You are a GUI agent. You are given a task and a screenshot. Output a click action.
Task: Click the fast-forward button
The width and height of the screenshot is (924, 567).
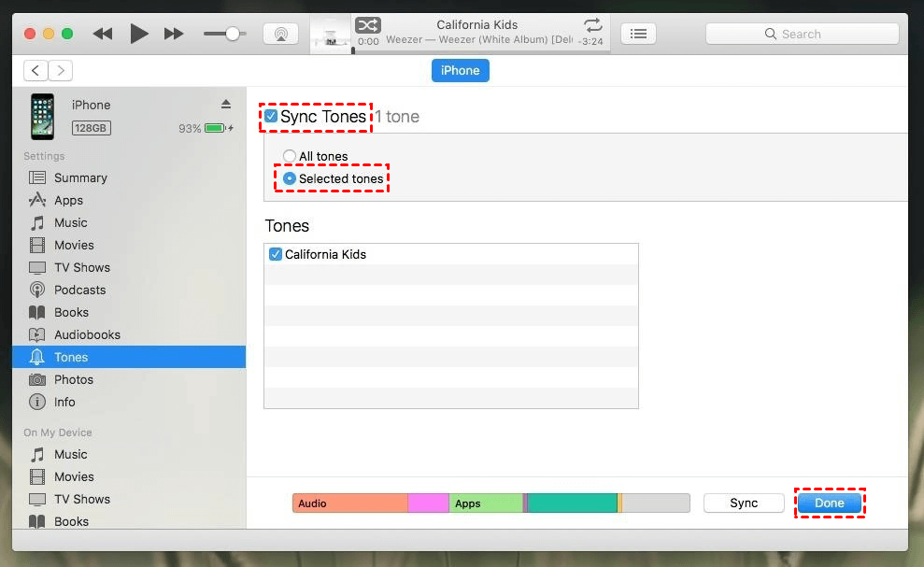[x=174, y=34]
